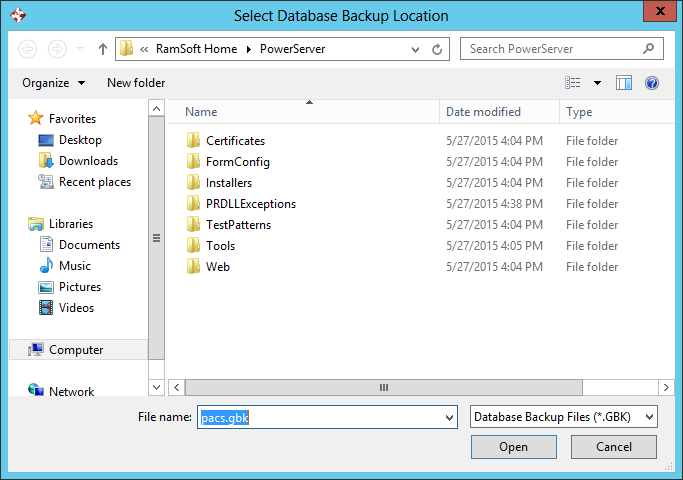
Task: Click the change view icon
Action: click(x=573, y=83)
